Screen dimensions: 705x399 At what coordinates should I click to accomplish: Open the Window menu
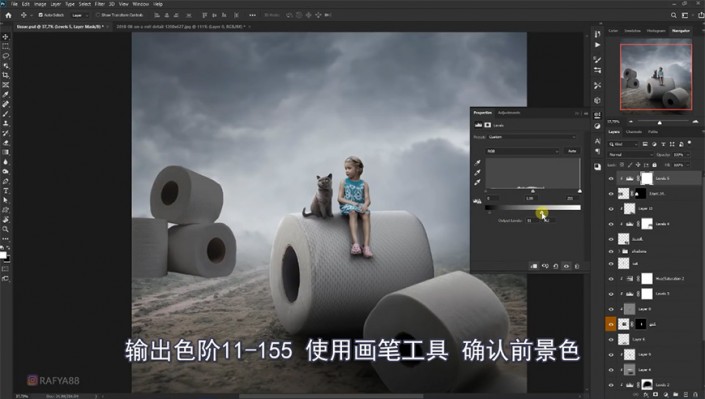click(140, 4)
